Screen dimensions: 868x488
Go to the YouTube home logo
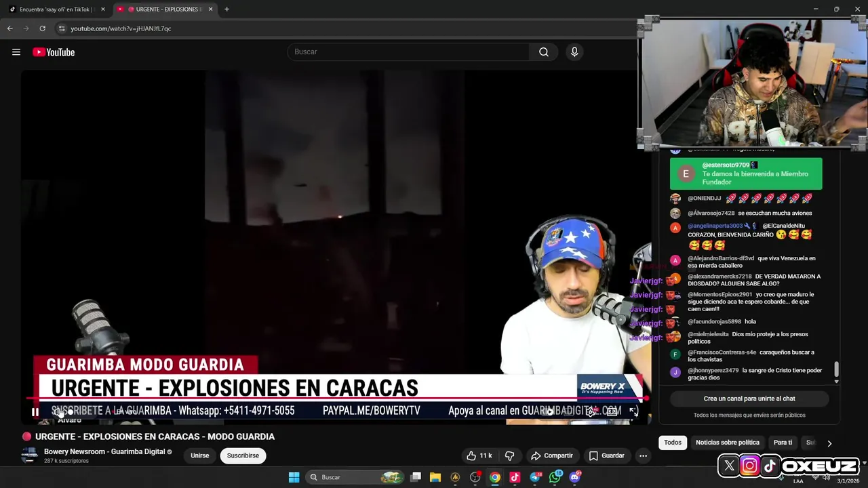[x=54, y=52]
